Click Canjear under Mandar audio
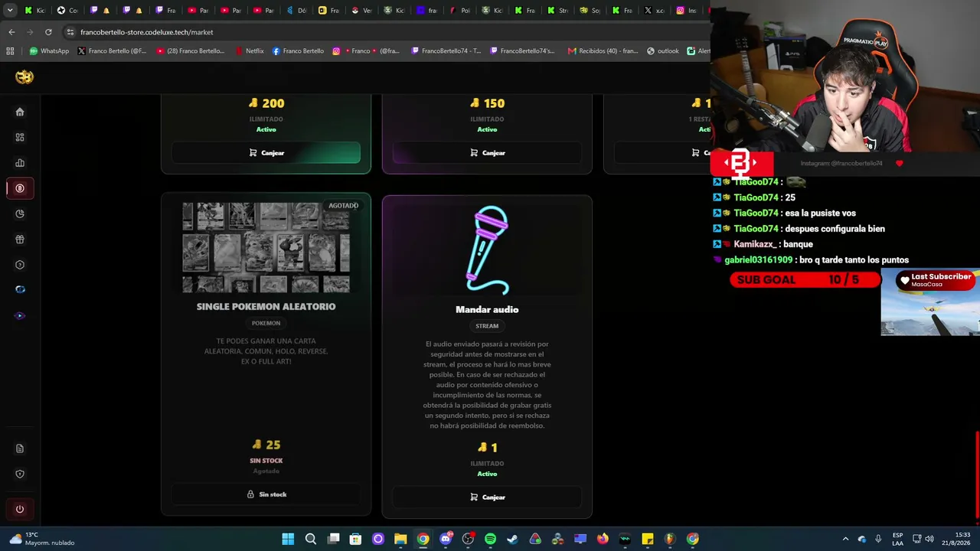Viewport: 980px width, 551px height. click(x=487, y=497)
